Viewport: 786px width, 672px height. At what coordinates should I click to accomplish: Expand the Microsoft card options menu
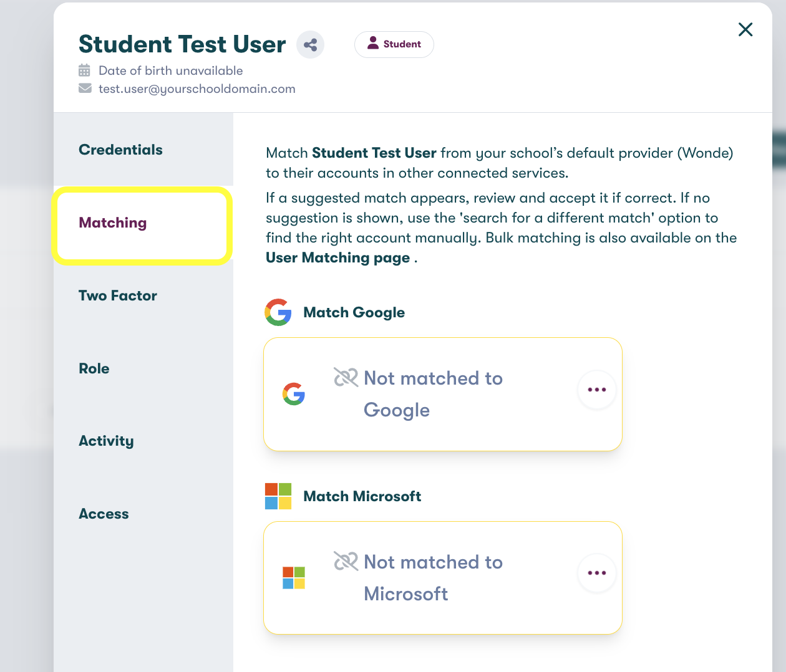point(596,573)
